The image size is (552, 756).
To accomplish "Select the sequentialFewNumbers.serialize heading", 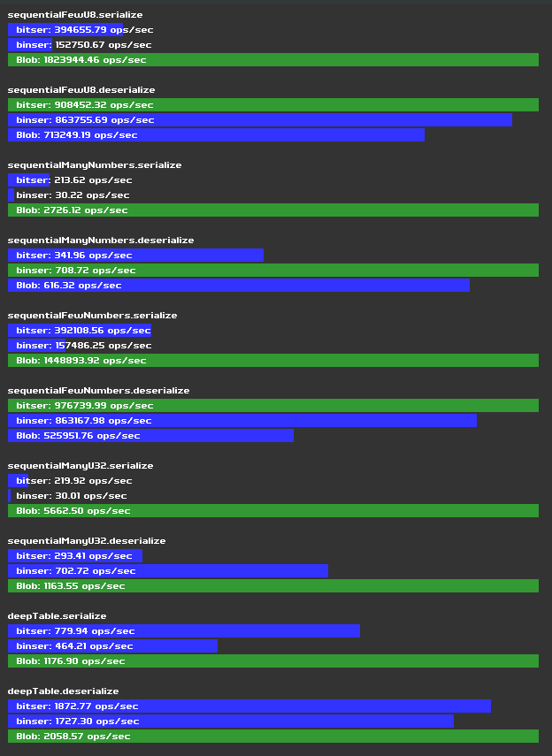I will click(x=93, y=316).
